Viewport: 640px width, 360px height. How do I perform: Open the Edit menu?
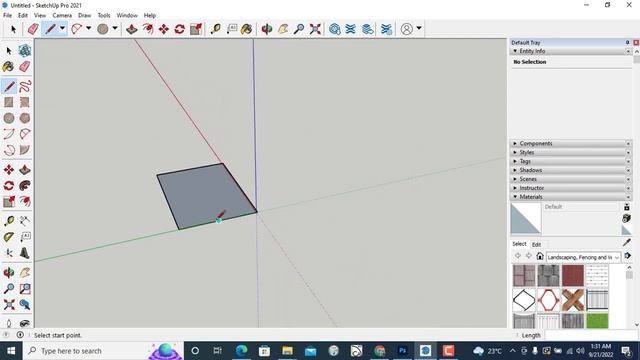(x=23, y=15)
